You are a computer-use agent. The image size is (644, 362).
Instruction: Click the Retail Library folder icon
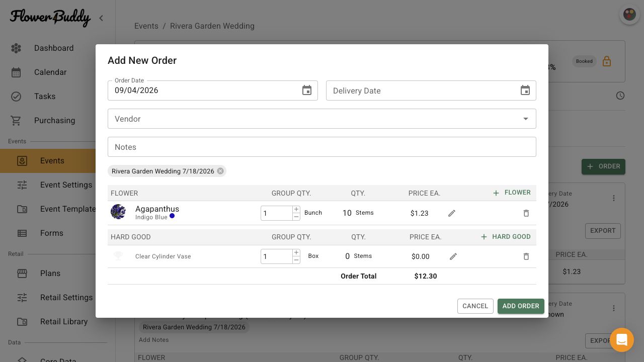pos(22,322)
